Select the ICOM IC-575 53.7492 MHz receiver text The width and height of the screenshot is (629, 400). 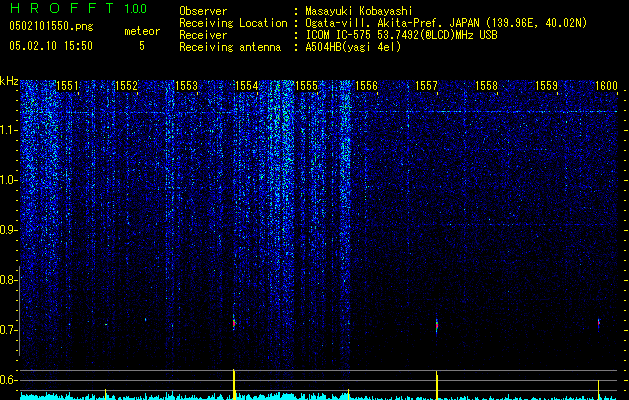pos(401,35)
